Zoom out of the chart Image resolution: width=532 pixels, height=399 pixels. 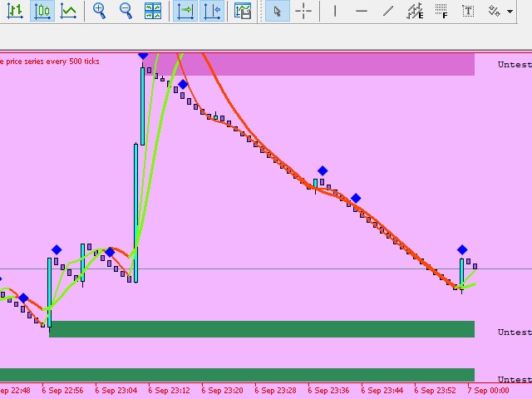point(126,11)
